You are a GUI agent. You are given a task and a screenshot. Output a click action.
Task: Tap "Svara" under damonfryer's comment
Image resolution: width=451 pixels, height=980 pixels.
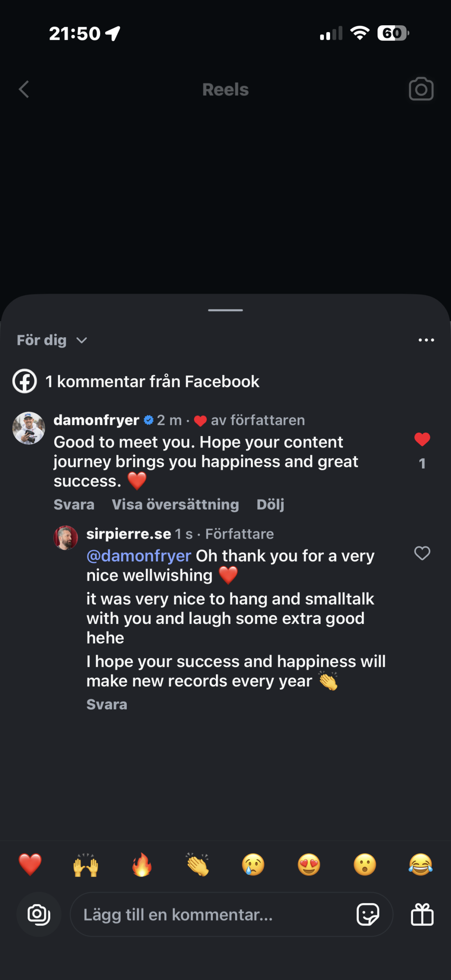point(74,505)
